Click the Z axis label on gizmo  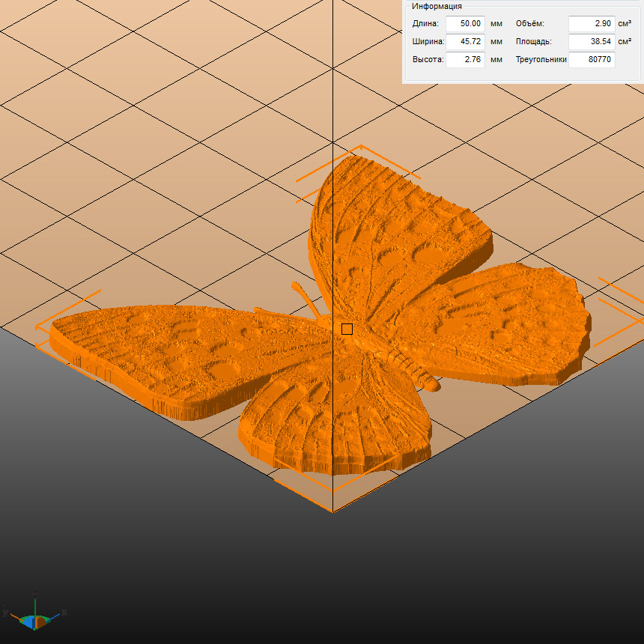[34, 593]
